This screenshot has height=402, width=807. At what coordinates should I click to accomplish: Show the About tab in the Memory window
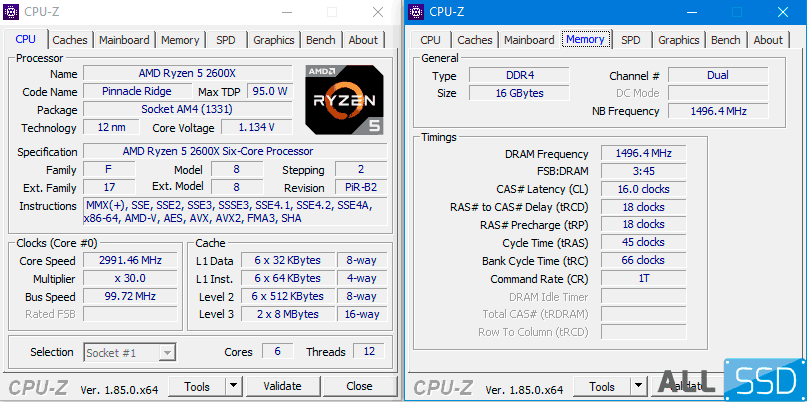[x=768, y=40]
